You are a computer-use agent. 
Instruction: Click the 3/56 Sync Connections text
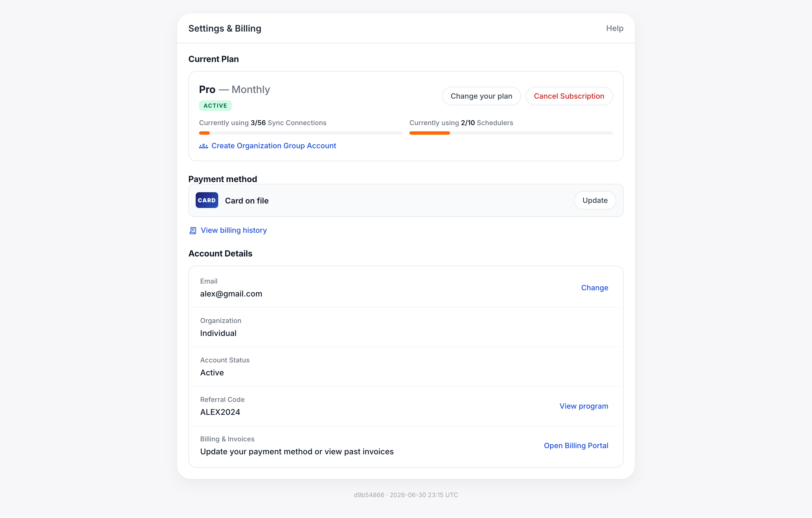pyautogui.click(x=262, y=123)
